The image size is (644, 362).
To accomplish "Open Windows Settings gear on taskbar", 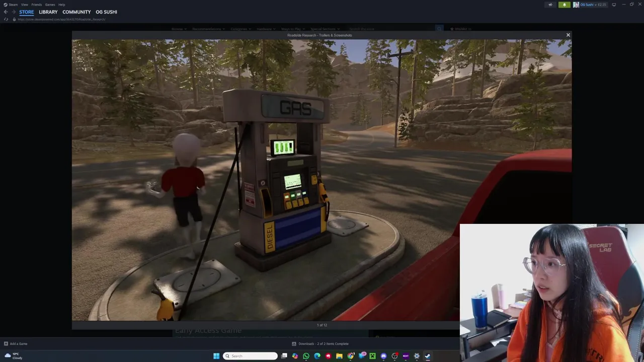I will (x=417, y=356).
